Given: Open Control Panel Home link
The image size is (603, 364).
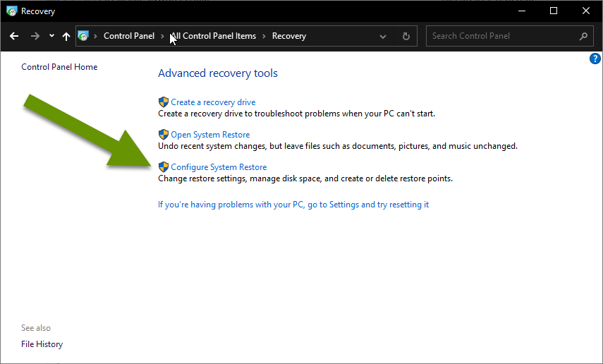Looking at the screenshot, I should pyautogui.click(x=59, y=67).
